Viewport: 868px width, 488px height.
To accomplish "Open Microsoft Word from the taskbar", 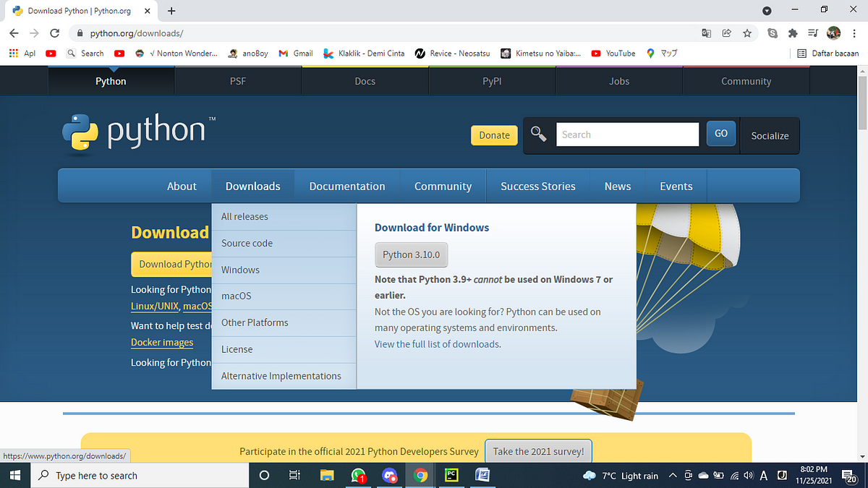I will pos(482,476).
